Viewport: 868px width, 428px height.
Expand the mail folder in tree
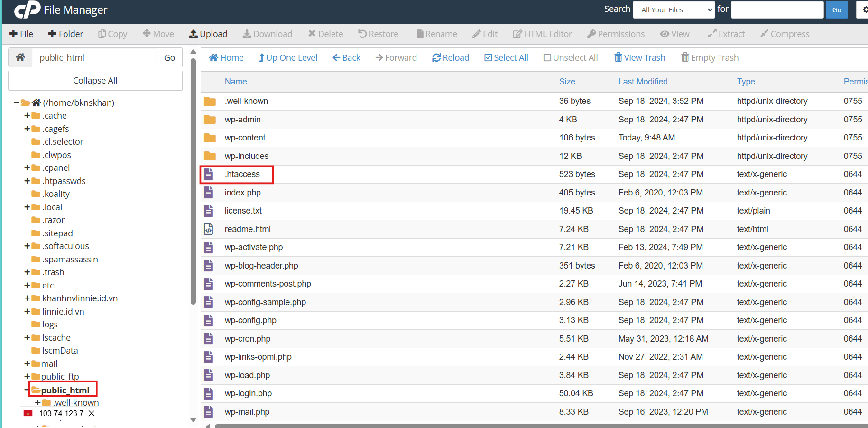pyautogui.click(x=27, y=364)
